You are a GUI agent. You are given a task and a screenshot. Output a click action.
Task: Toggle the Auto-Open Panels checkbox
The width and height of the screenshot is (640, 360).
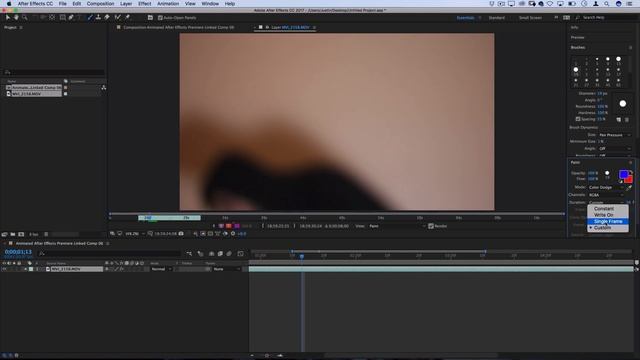tap(160, 18)
